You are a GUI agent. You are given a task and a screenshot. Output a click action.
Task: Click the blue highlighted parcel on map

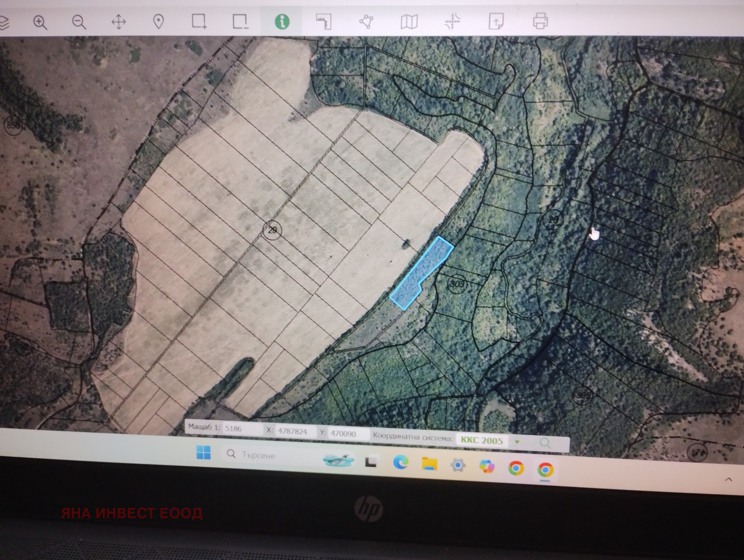pyautogui.click(x=421, y=272)
